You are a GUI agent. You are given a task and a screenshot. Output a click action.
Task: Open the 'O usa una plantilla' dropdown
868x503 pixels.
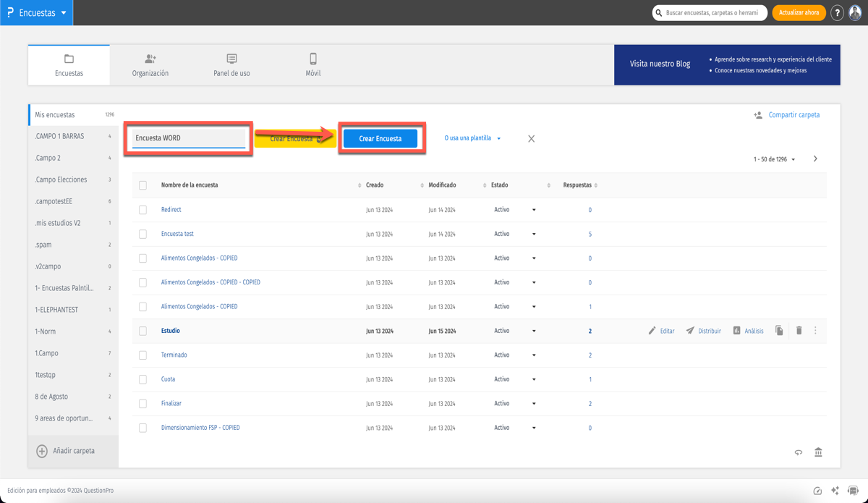pyautogui.click(x=472, y=138)
